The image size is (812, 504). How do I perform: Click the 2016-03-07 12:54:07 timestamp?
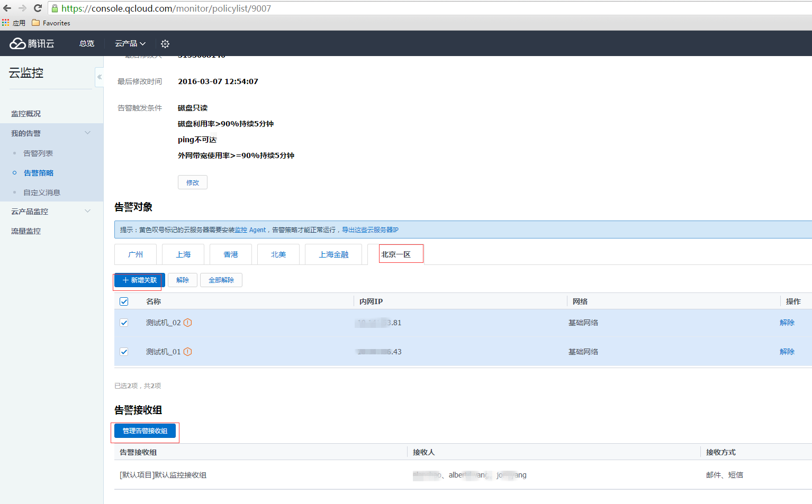tap(218, 81)
